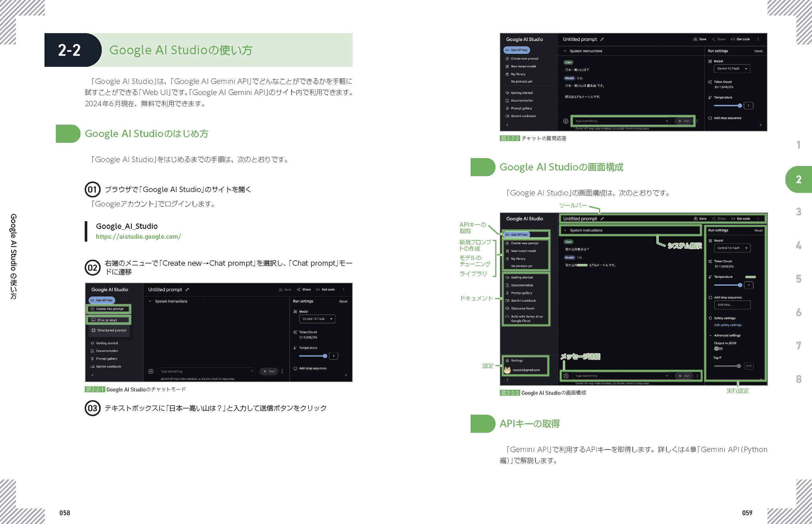Click the Edit safety settings link
This screenshot has width=812, height=524.
pyautogui.click(x=728, y=325)
